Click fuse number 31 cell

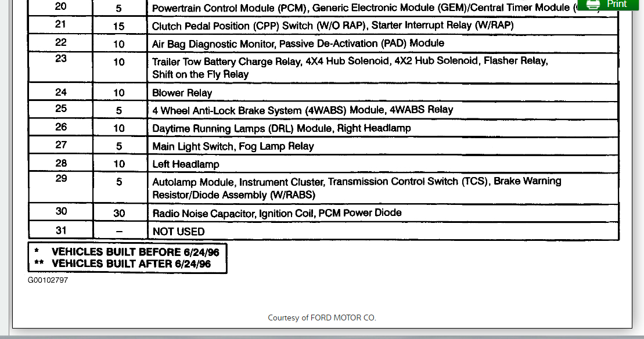[x=61, y=230]
